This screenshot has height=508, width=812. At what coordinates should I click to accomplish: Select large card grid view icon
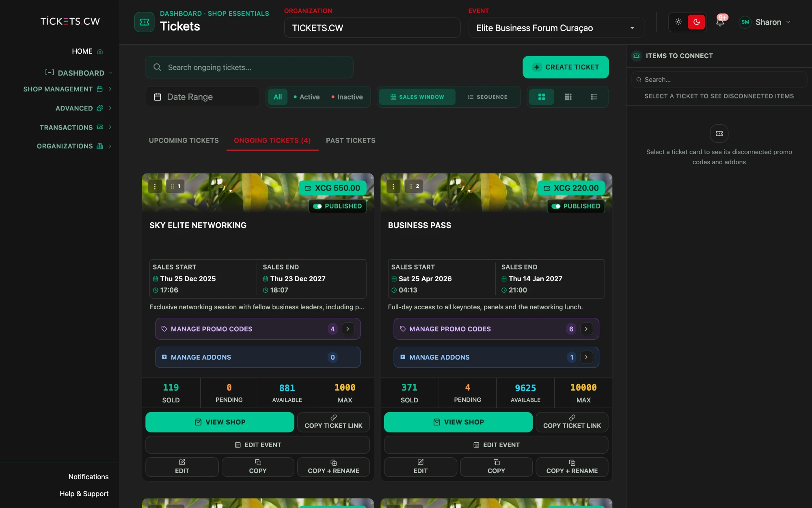tap(542, 97)
